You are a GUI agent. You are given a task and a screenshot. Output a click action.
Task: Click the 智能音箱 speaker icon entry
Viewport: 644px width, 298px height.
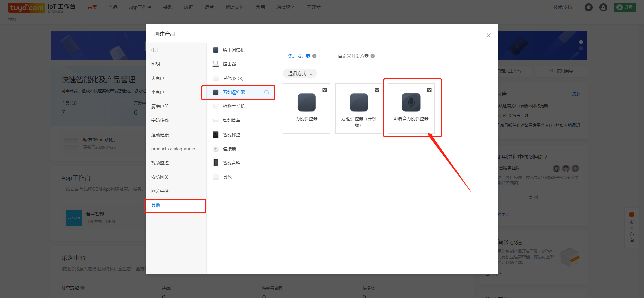pos(216,163)
